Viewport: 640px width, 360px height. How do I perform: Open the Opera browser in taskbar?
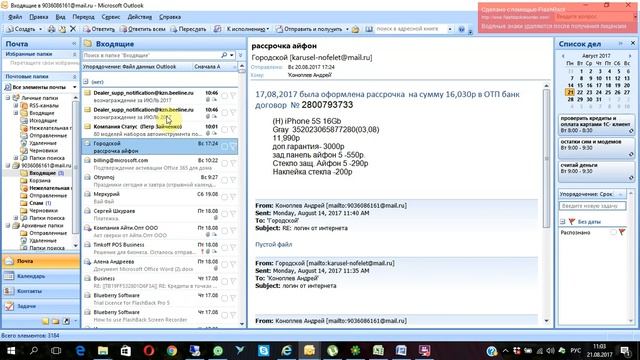(149, 351)
